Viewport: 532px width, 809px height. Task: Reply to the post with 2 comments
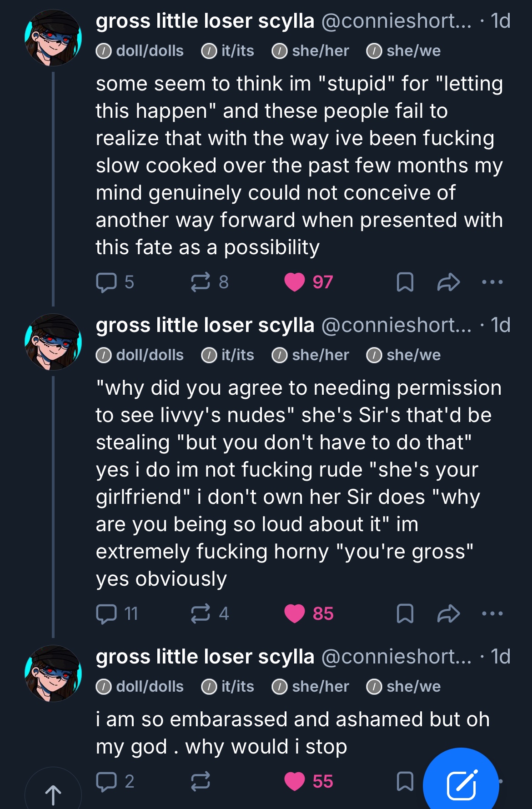tap(107, 781)
